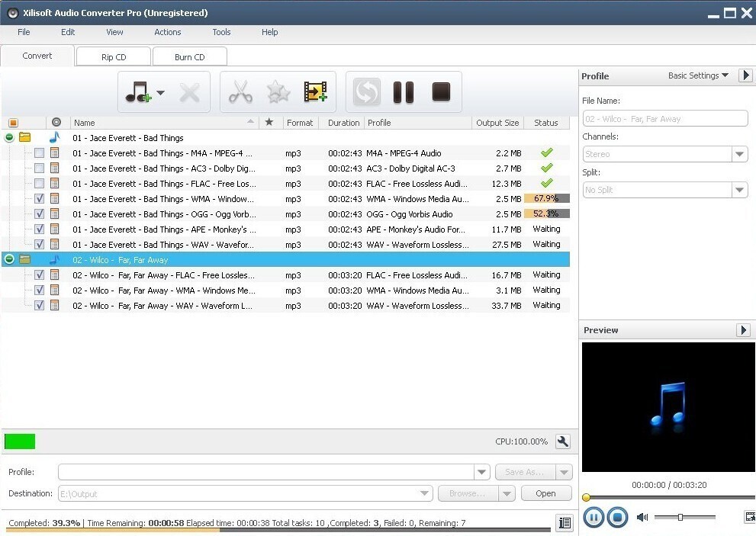Open the File menu
The height and width of the screenshot is (536, 756).
click(24, 32)
